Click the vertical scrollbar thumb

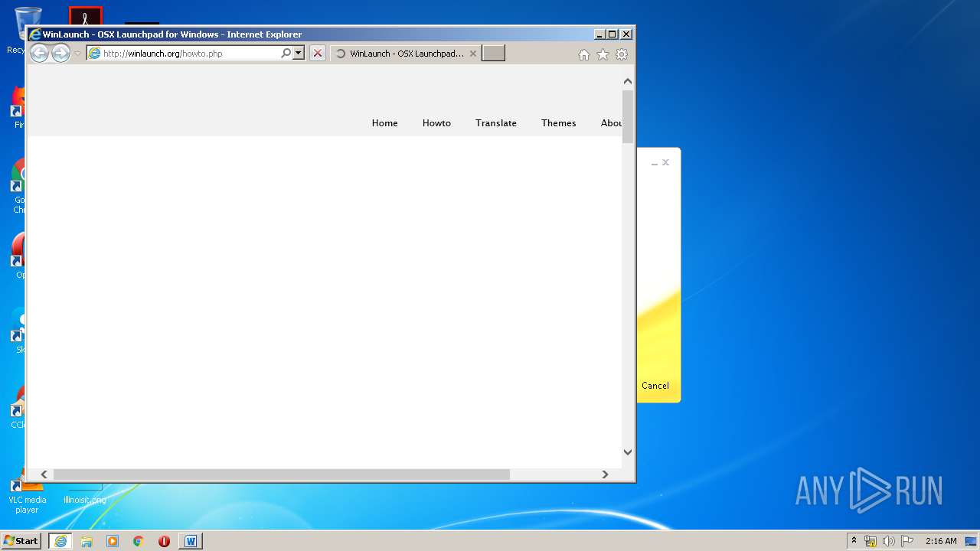click(x=628, y=116)
